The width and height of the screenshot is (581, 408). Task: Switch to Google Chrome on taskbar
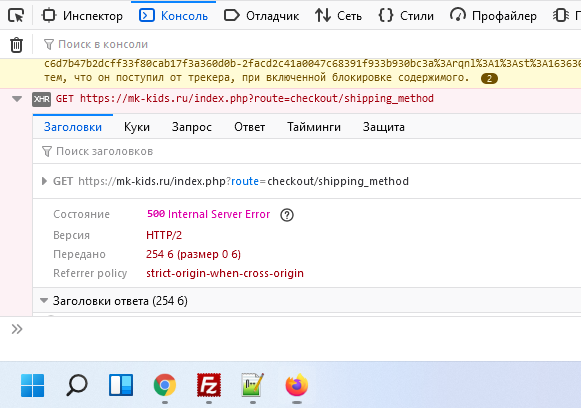(x=165, y=385)
